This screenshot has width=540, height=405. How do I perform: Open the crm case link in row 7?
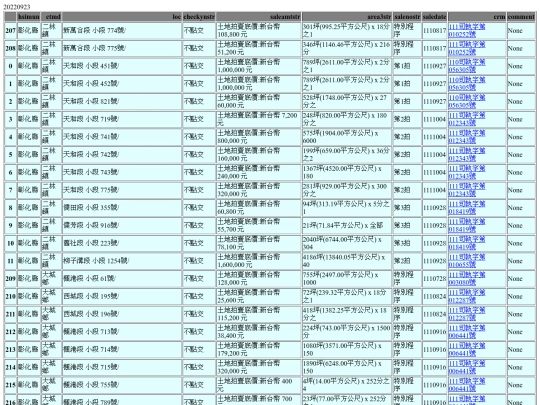467,190
